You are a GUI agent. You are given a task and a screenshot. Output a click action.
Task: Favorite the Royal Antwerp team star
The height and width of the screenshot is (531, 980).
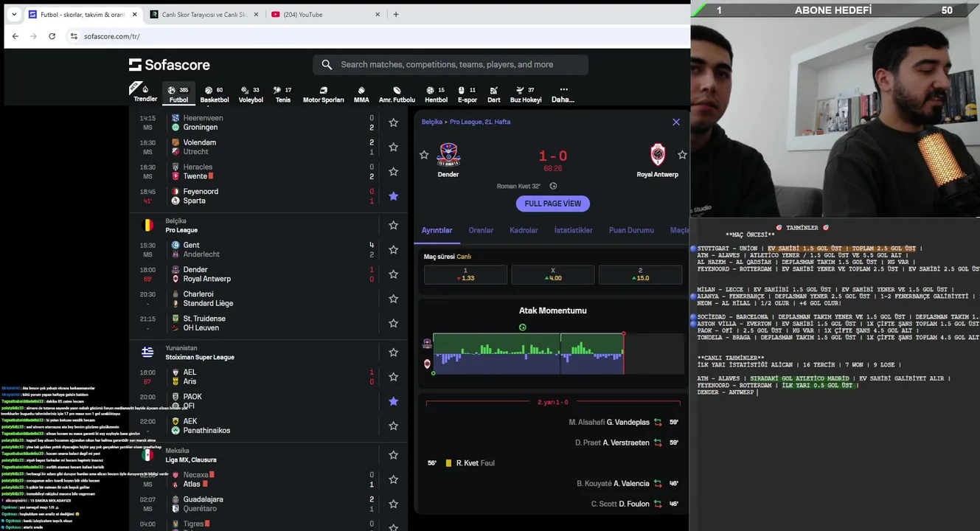(682, 155)
